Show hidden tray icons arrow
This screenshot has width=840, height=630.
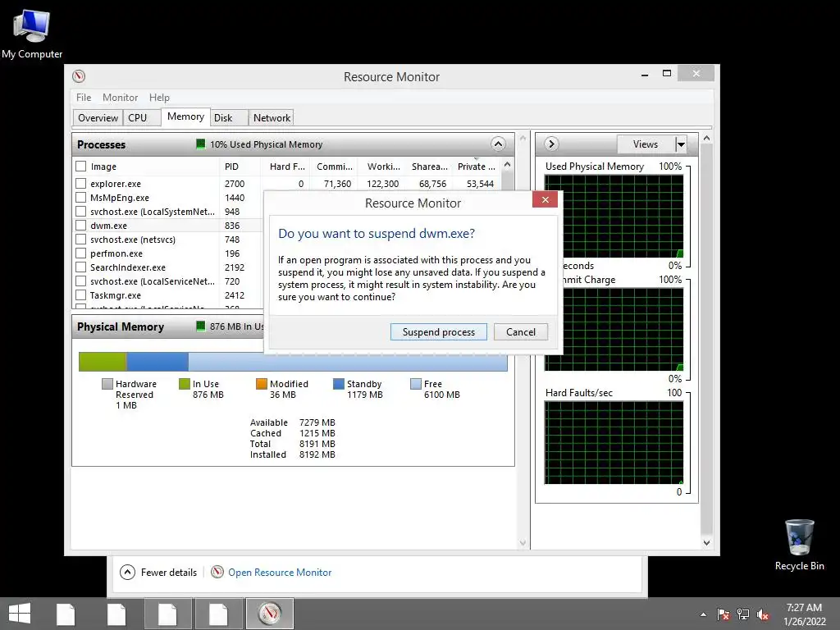[x=703, y=614]
